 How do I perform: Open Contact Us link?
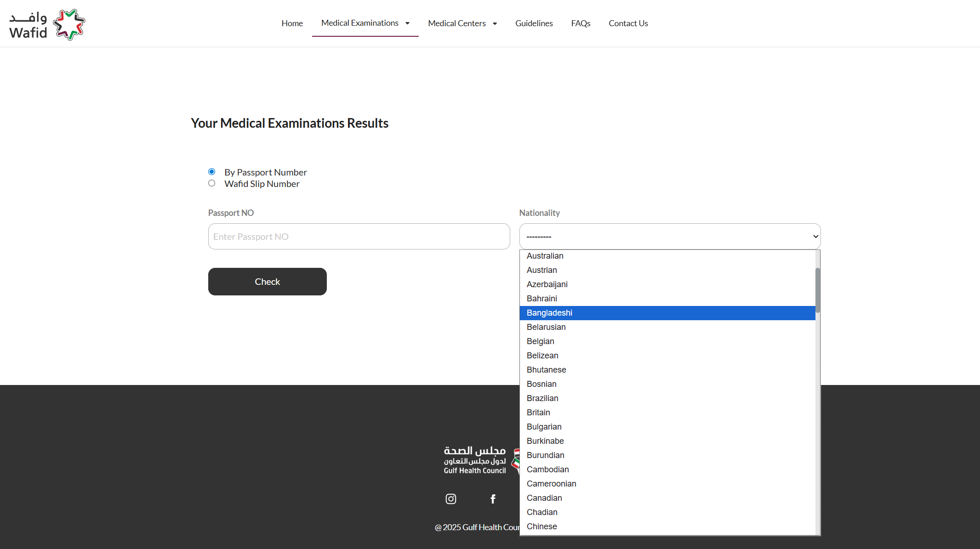coord(628,23)
